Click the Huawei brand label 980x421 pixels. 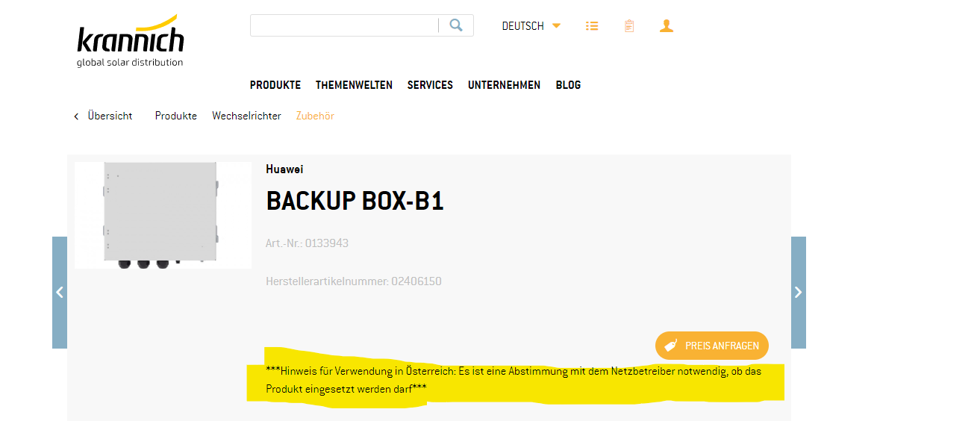284,169
